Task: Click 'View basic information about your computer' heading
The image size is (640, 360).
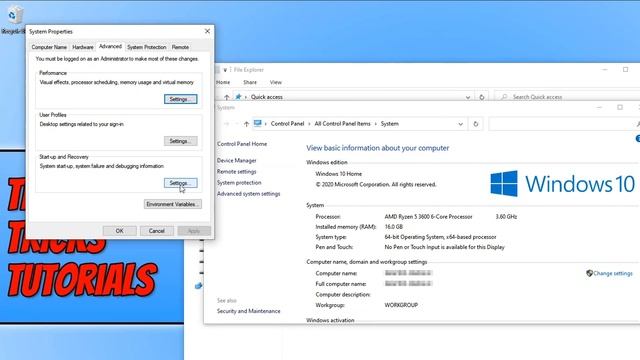Action: pyautogui.click(x=378, y=148)
